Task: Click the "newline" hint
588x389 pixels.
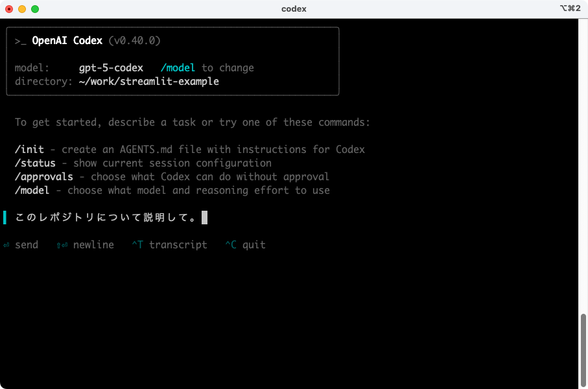Action: (x=93, y=245)
